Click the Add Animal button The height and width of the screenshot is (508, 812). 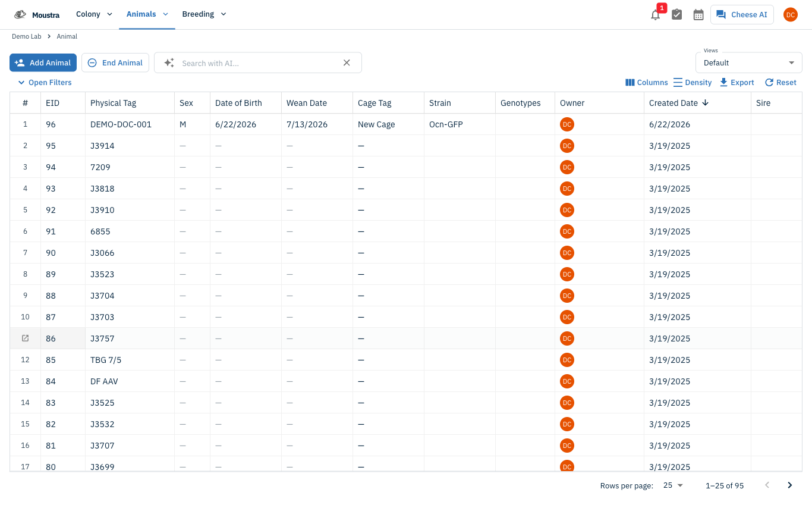(43, 62)
